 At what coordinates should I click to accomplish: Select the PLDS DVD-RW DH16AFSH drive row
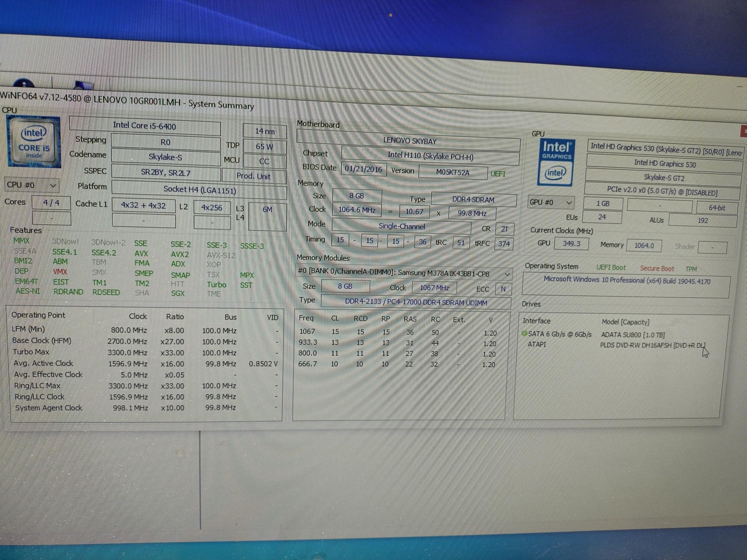(x=616, y=345)
